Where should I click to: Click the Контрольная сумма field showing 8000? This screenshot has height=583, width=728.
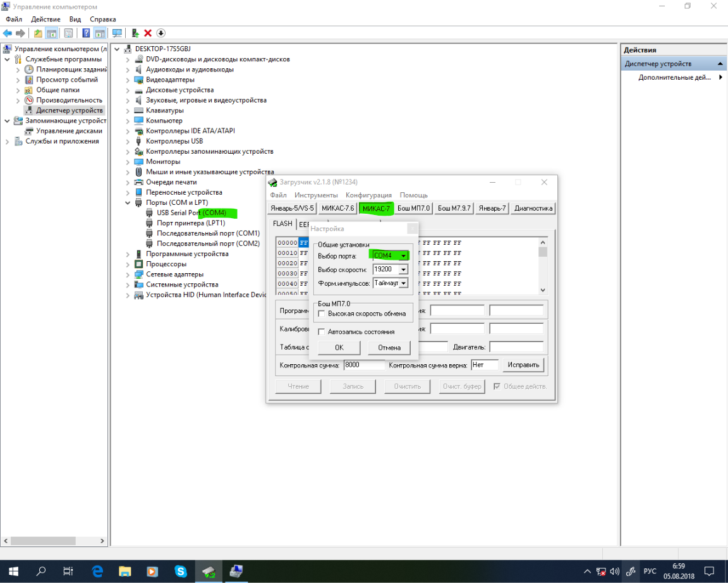click(x=363, y=365)
